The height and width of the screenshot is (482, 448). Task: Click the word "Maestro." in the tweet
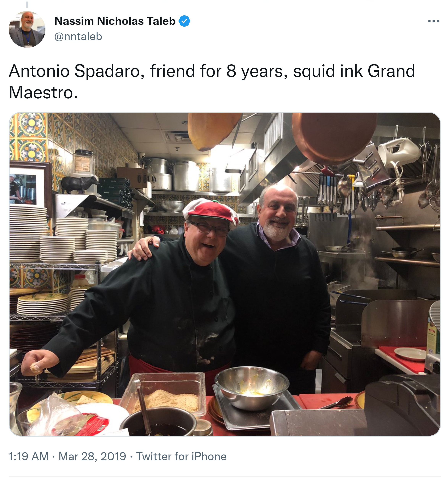[43, 93]
